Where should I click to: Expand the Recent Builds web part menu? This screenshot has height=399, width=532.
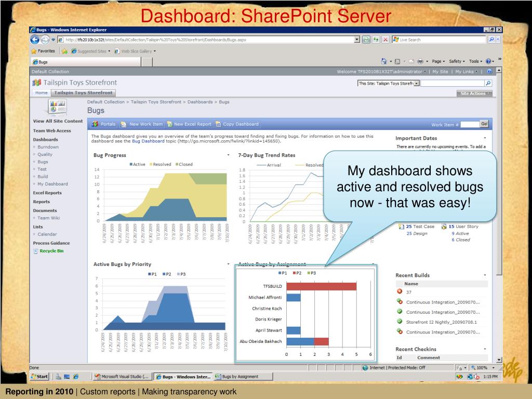(485, 275)
